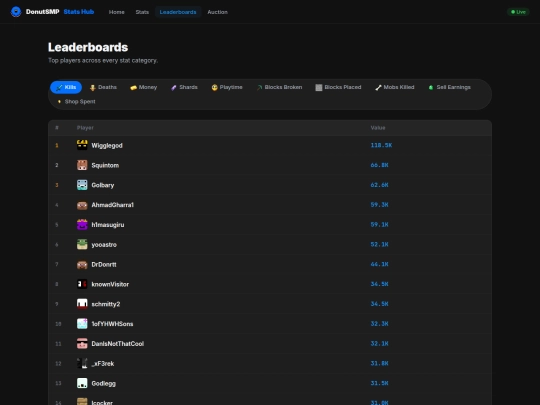The height and width of the screenshot is (405, 540).
Task: Click Godlegg's avatar icon
Action: tap(82, 383)
